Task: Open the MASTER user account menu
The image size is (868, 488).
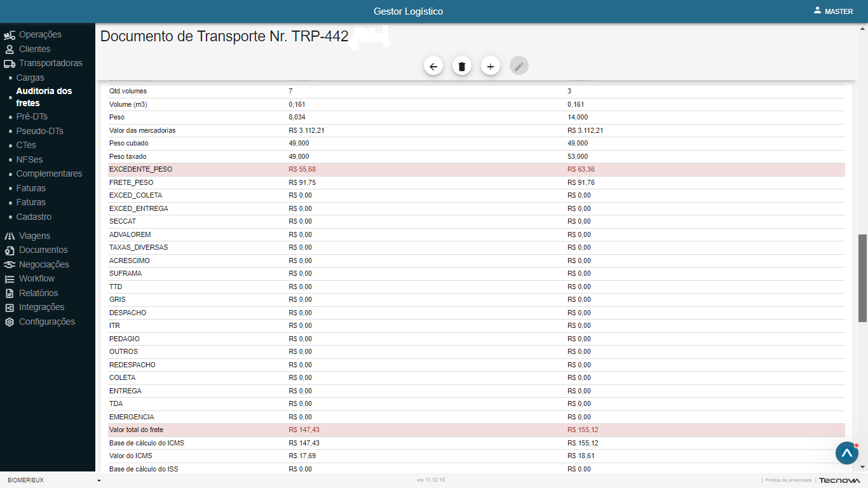Action: [834, 11]
